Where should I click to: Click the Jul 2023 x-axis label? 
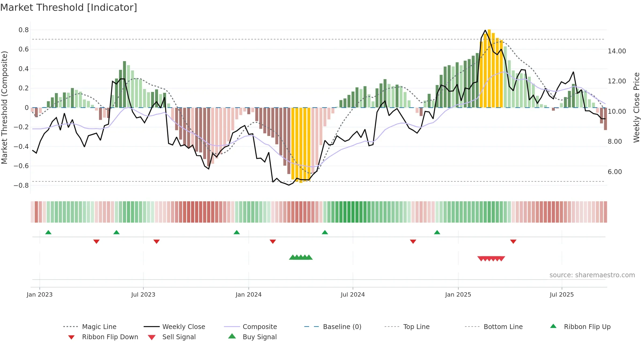point(143,294)
